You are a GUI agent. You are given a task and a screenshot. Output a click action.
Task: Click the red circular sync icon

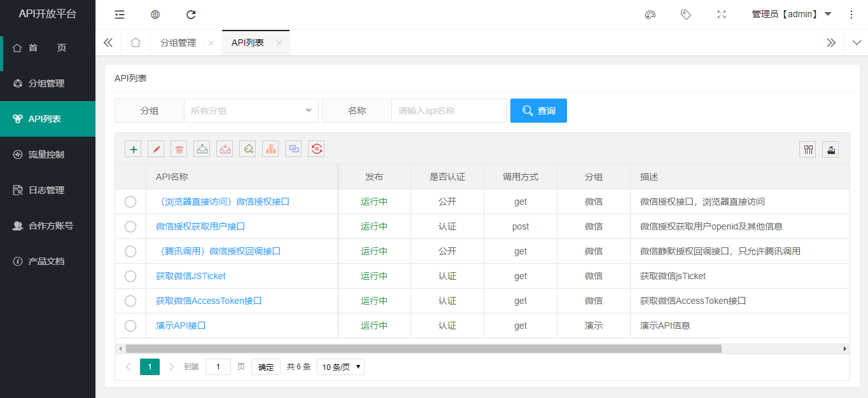point(316,149)
